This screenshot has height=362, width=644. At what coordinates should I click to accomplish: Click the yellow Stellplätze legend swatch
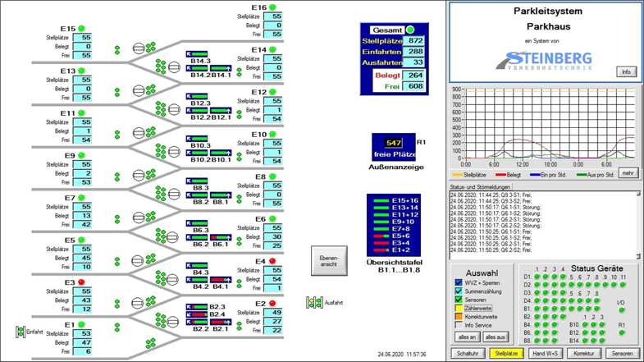click(457, 175)
